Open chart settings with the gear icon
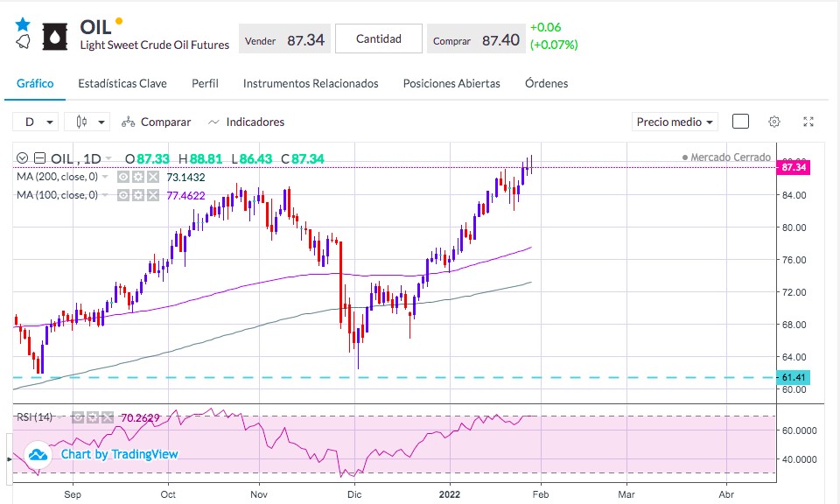The height and width of the screenshot is (504, 840). click(x=774, y=122)
